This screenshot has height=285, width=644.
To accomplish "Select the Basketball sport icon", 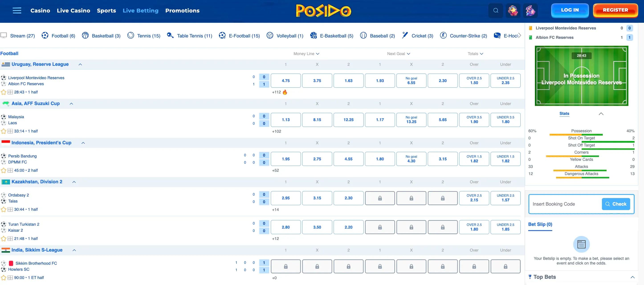I will (x=85, y=35).
